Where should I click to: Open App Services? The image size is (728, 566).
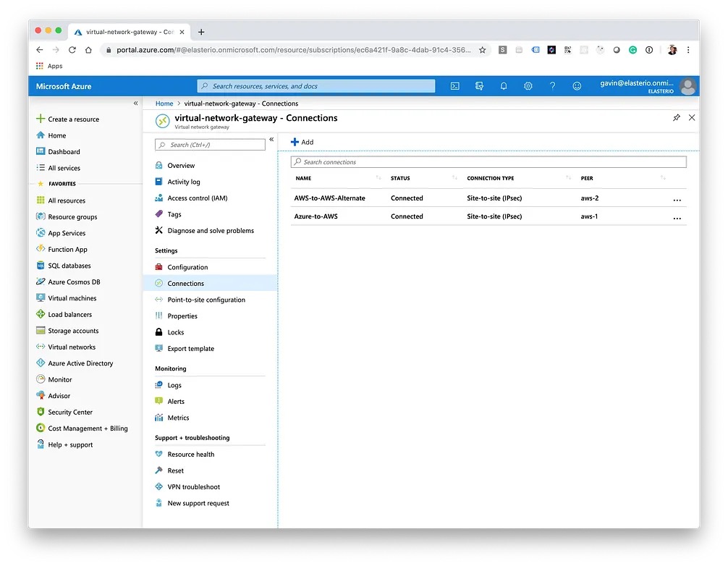61,232
